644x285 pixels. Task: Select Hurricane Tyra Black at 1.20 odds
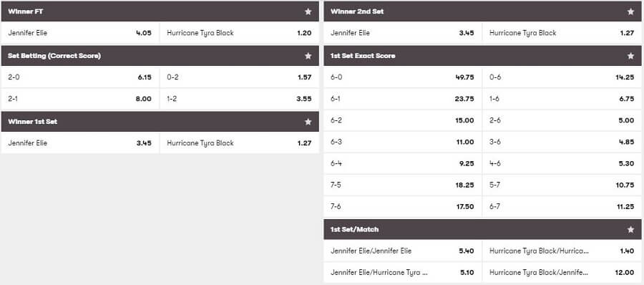pyautogui.click(x=240, y=33)
